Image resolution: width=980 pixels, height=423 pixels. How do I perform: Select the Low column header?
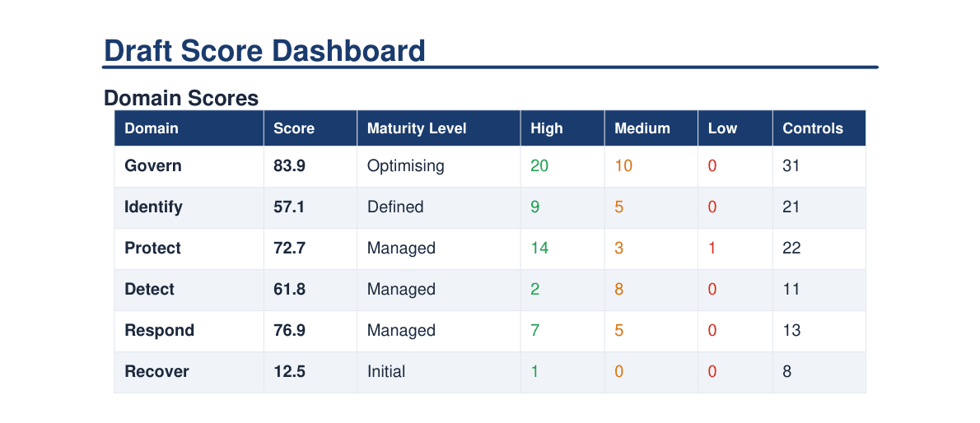point(735,128)
